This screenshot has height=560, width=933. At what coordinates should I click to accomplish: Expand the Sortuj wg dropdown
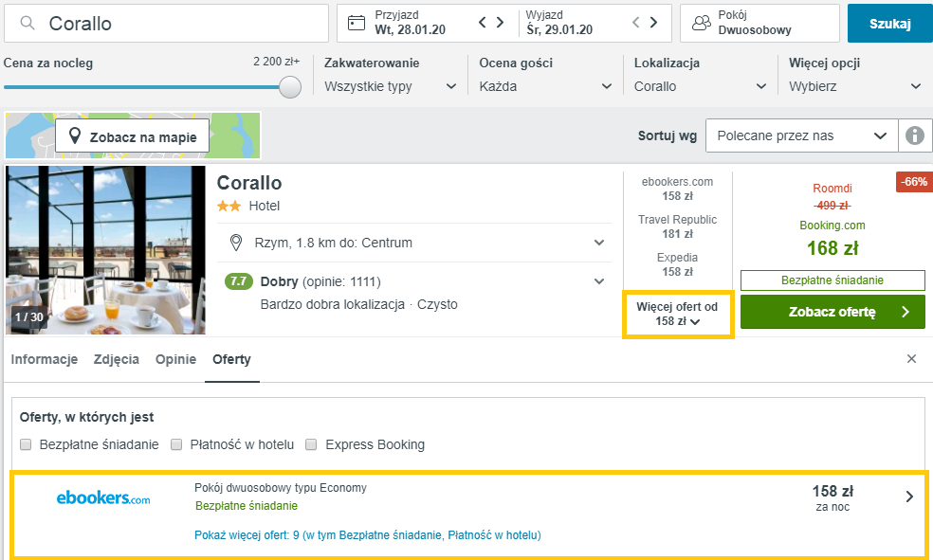pyautogui.click(x=801, y=135)
